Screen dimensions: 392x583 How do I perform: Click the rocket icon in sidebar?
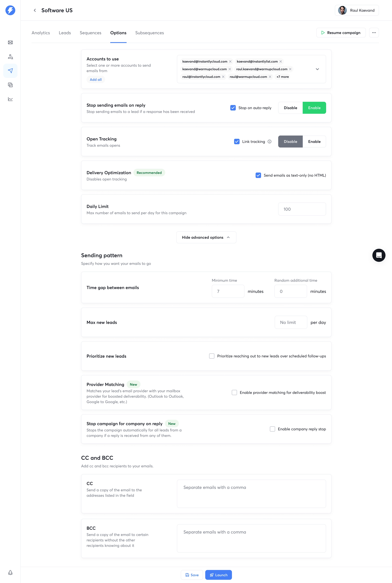click(10, 572)
